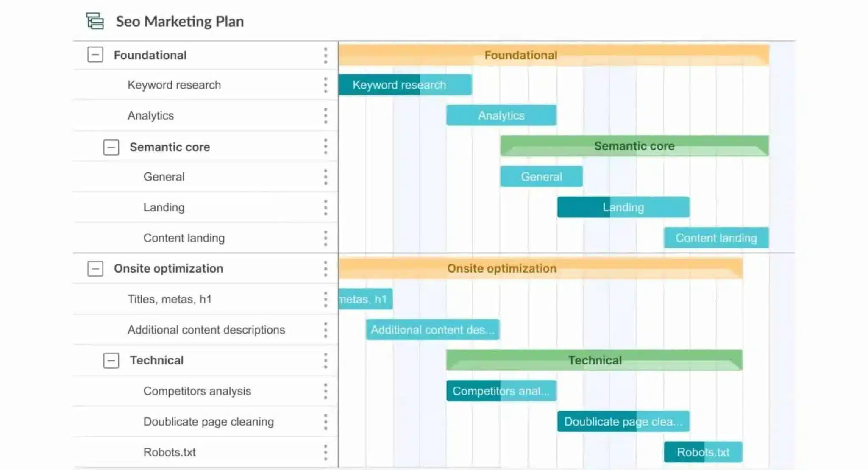Collapse the Semantic core subgroup
Viewport: 868px width, 470px height.
pos(111,147)
